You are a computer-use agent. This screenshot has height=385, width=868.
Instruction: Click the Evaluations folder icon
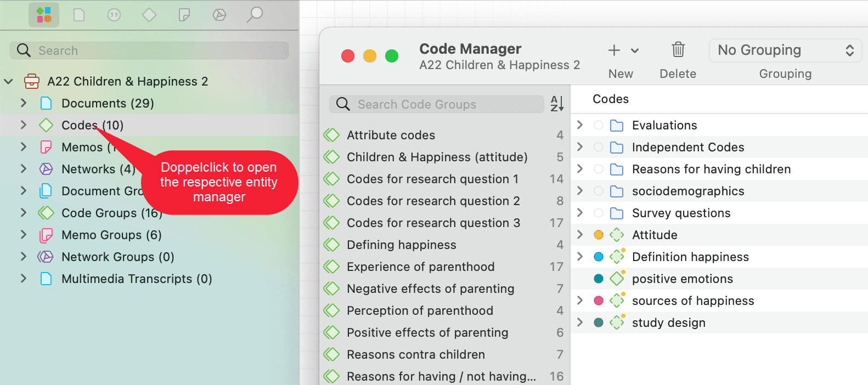coord(617,126)
